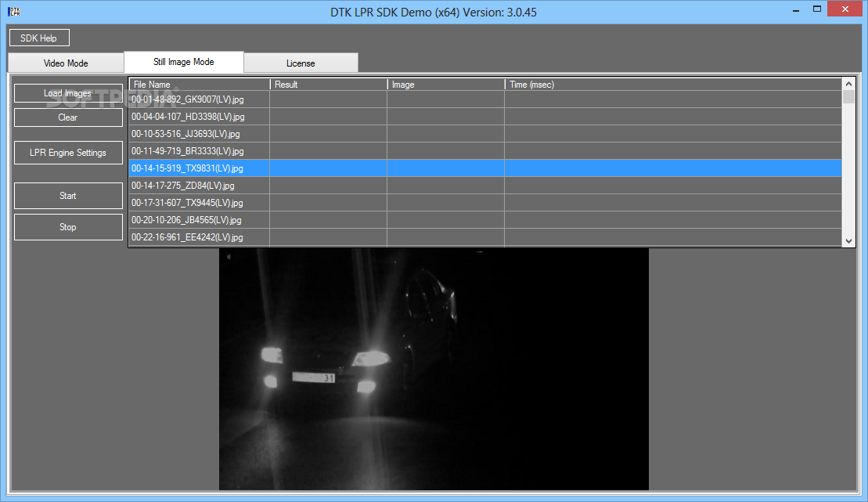Viewport: 868px width, 502px height.
Task: Select row 00-22-16-961_EE4242(LV).jpg
Action: [x=485, y=237]
